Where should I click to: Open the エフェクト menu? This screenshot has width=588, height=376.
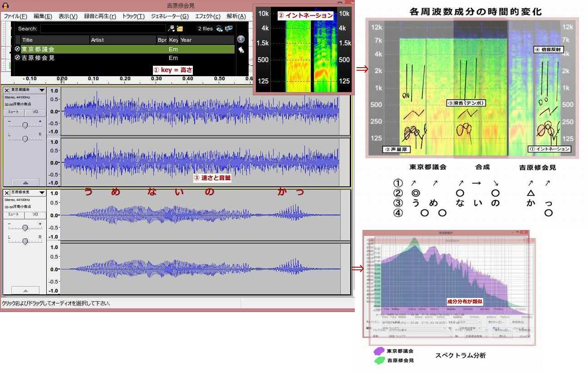click(x=207, y=16)
